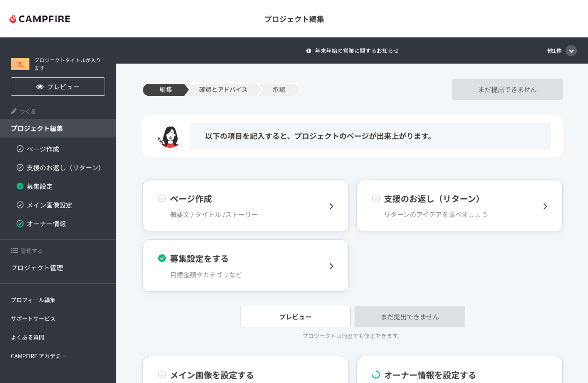Open the サポートサービス sidebar link
Viewport: 588px width, 383px height.
click(33, 318)
